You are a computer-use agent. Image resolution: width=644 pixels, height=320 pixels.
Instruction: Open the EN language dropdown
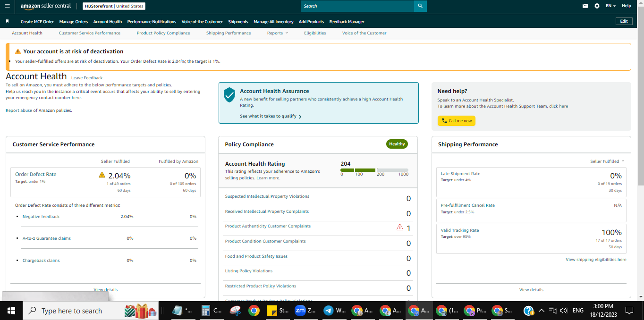610,6
